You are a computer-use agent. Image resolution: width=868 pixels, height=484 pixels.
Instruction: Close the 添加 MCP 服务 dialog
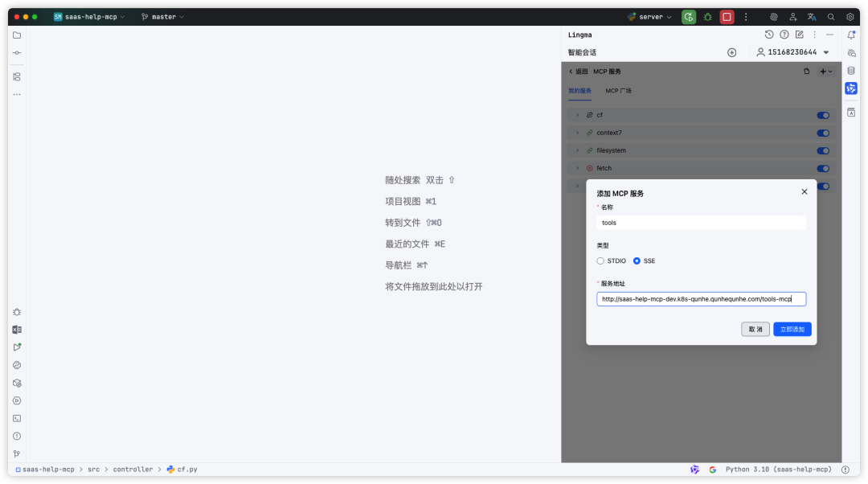(x=805, y=191)
